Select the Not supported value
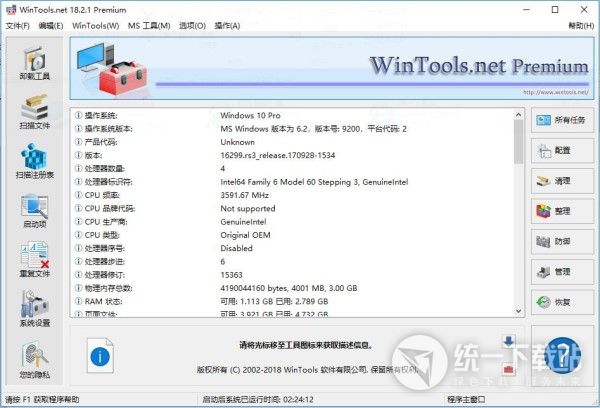This screenshot has height=408, width=600. (248, 209)
